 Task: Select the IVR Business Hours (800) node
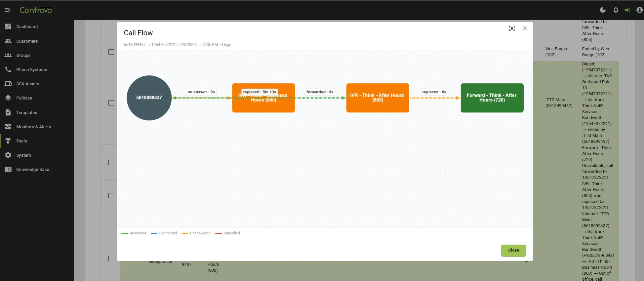(263, 98)
